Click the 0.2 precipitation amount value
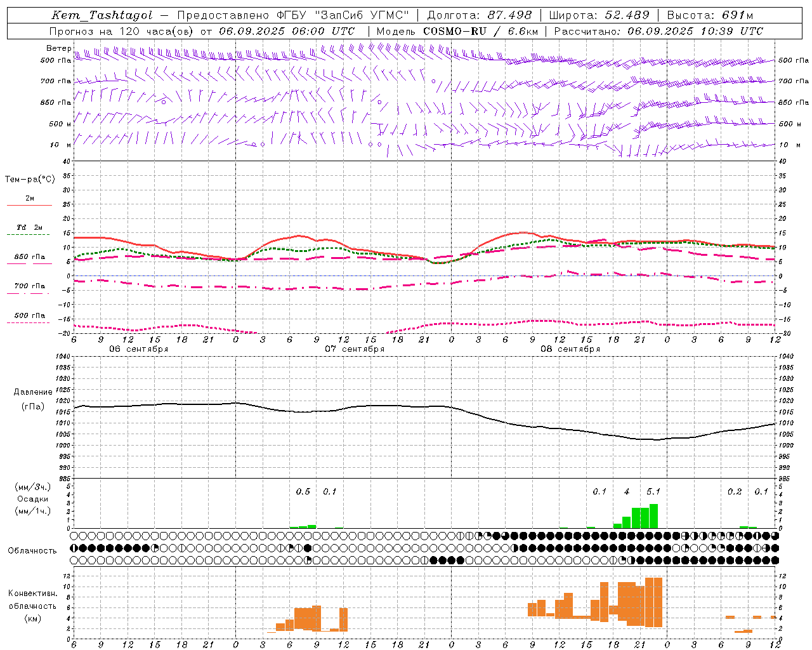812x650 pixels. coord(735,492)
